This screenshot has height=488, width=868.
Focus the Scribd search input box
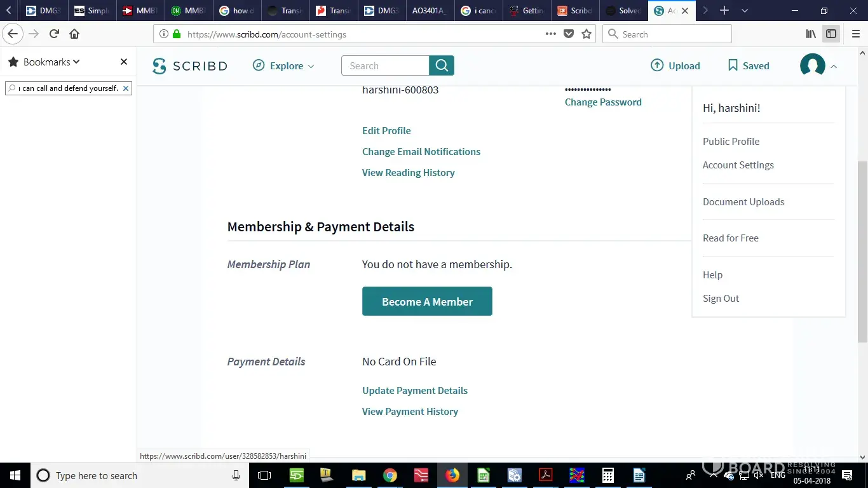(385, 65)
